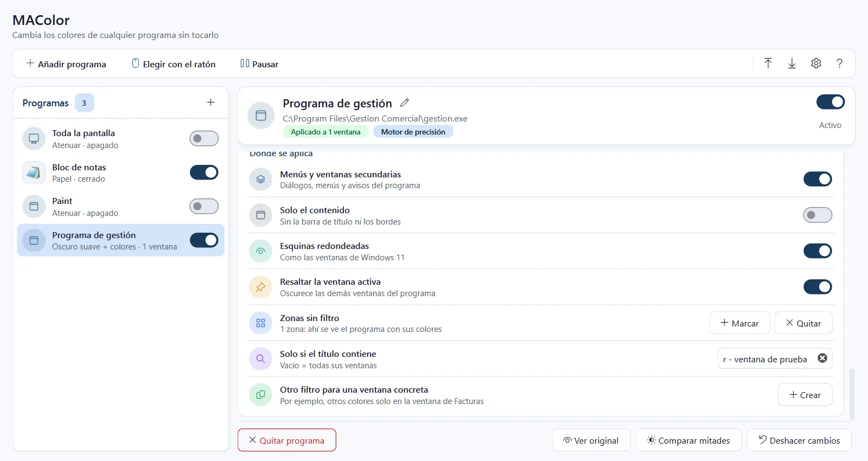868x461 pixels.
Task: Clear the title filter with the X icon
Action: pyautogui.click(x=822, y=358)
